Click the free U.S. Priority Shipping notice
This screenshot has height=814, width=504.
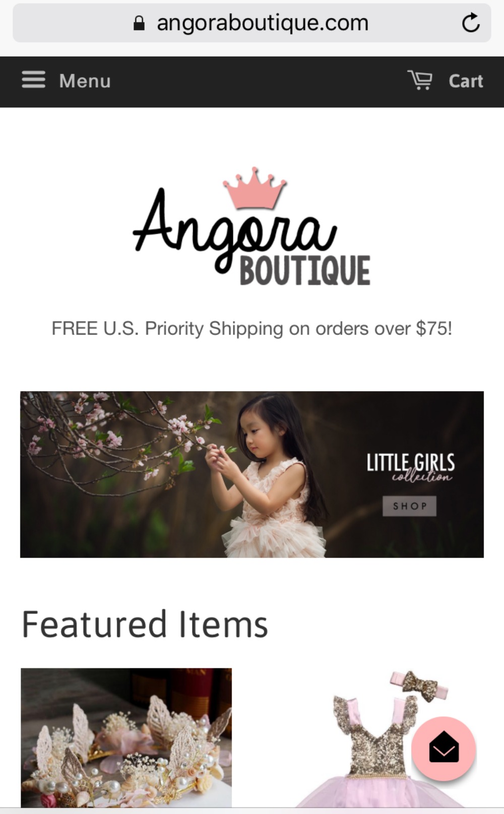pos(252,329)
